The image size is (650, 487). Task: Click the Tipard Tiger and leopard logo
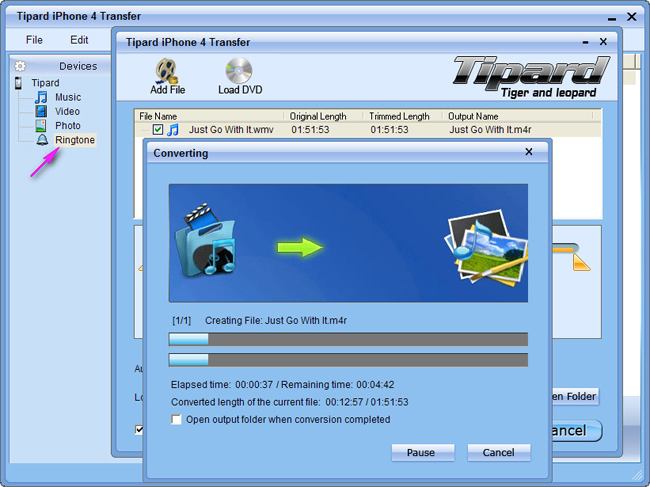[531, 77]
